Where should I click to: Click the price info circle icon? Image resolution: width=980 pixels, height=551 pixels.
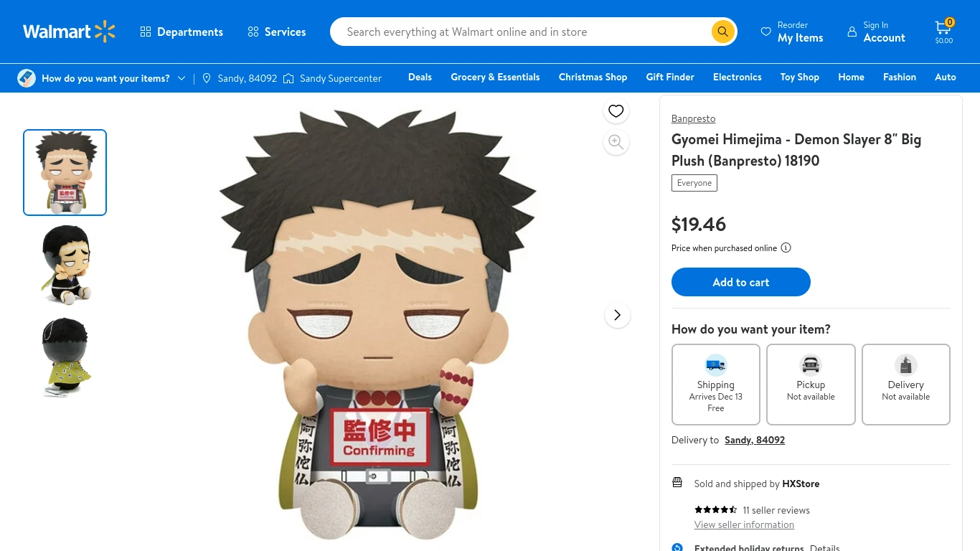pyautogui.click(x=786, y=248)
